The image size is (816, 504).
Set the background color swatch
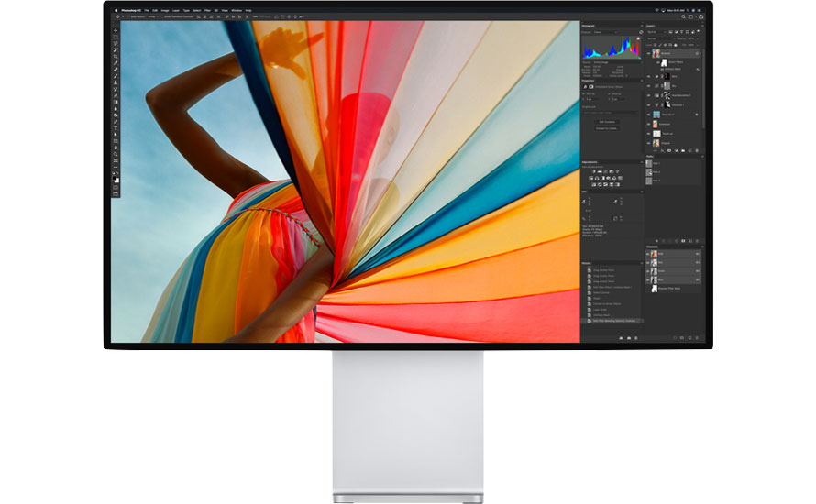[117, 181]
